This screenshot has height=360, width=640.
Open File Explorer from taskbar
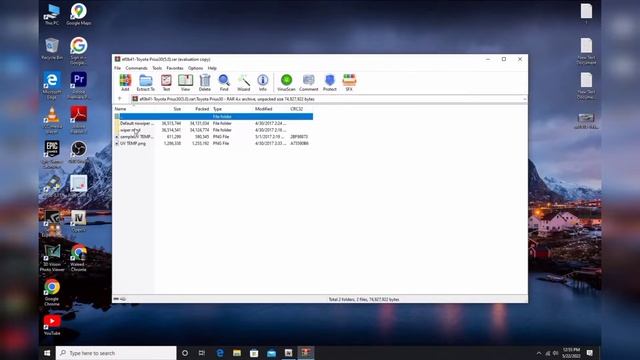point(237,353)
